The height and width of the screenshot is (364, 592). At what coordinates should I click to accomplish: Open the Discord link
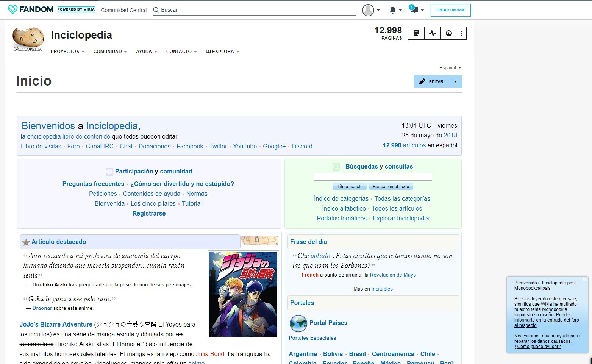(x=302, y=146)
